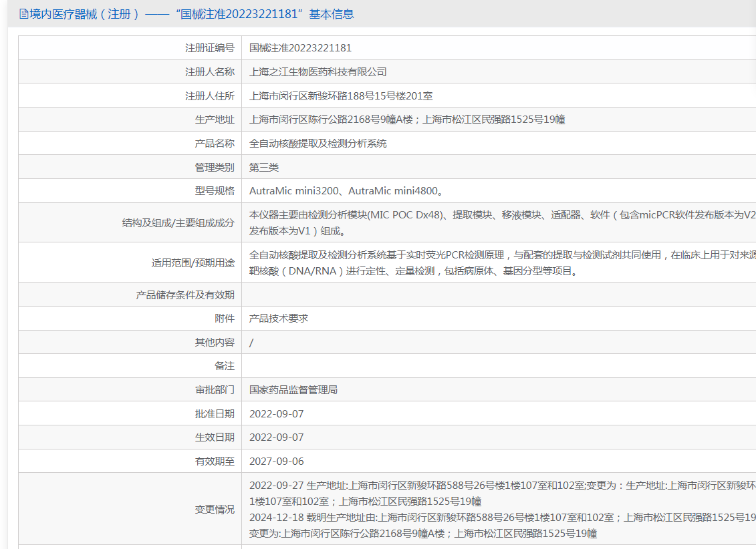Click the 产品储存条件及有效期 label

[x=185, y=295]
